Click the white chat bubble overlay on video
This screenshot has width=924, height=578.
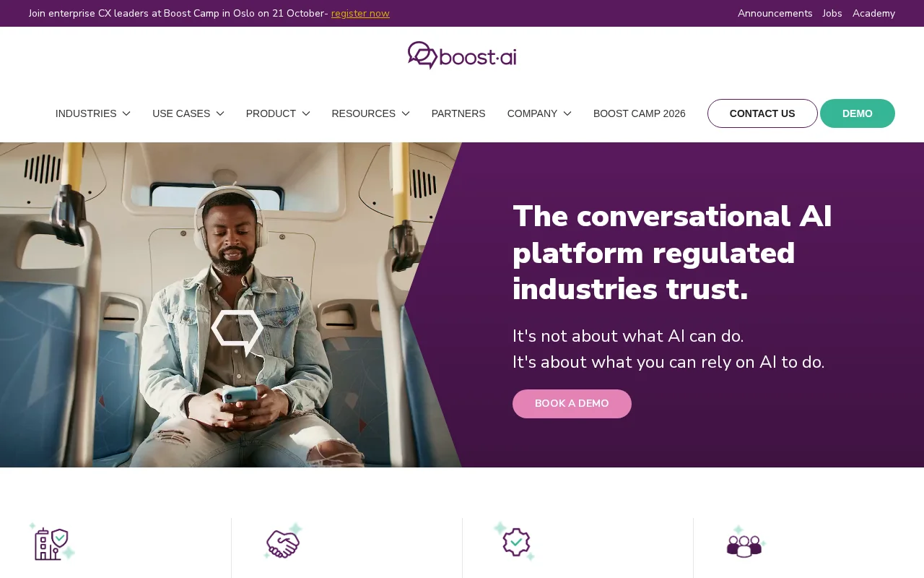pyautogui.click(x=237, y=332)
